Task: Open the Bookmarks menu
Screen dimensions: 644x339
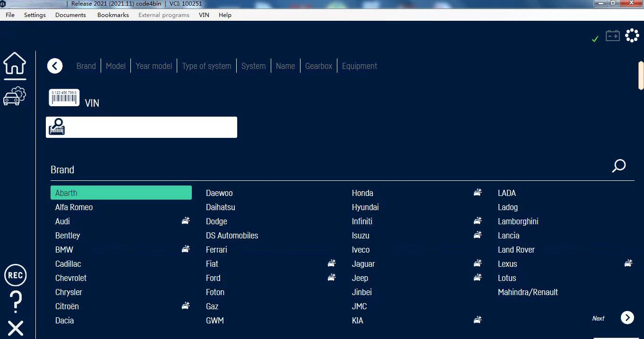Action: coord(113,15)
